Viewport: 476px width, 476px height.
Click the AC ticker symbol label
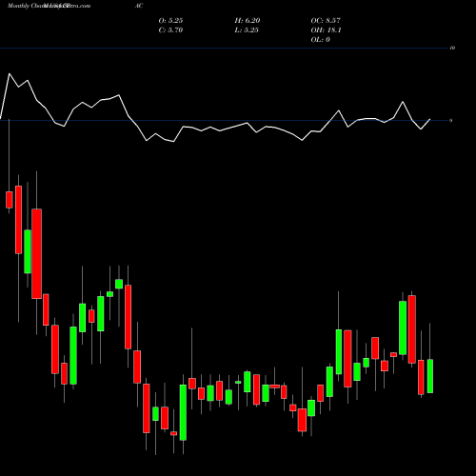click(139, 6)
